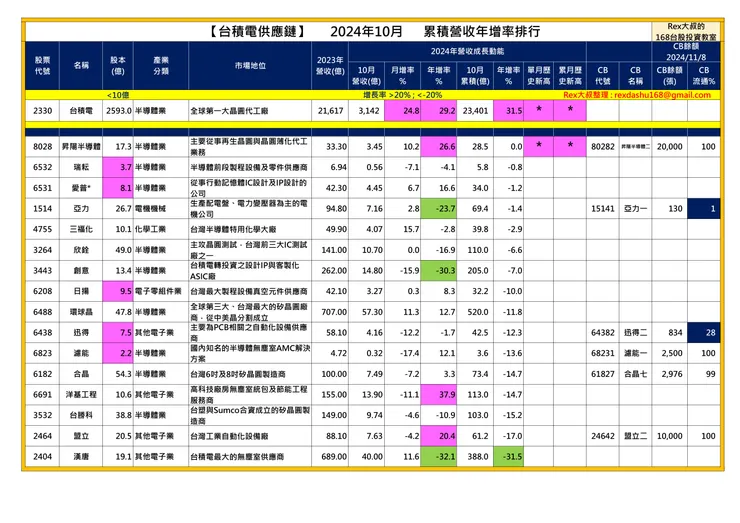Select the "CB餘額(張)" column header
This screenshot has height=523, width=740.
click(670, 76)
